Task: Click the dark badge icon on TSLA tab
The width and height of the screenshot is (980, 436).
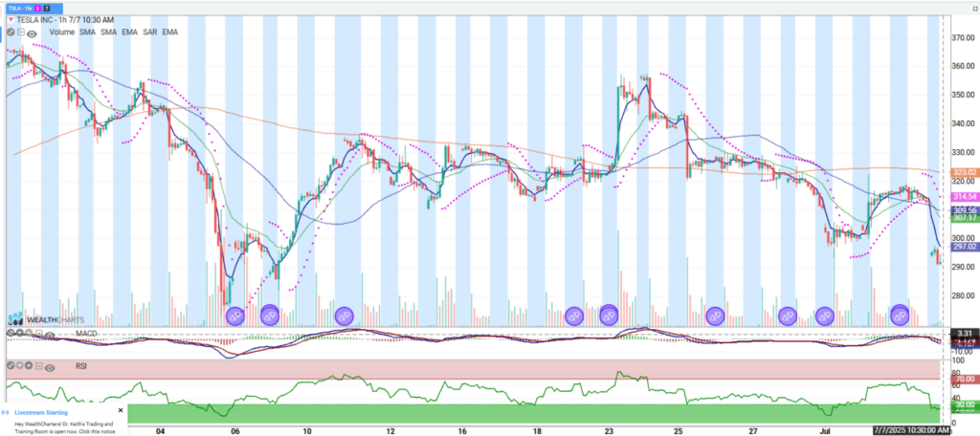Action: pos(47,9)
